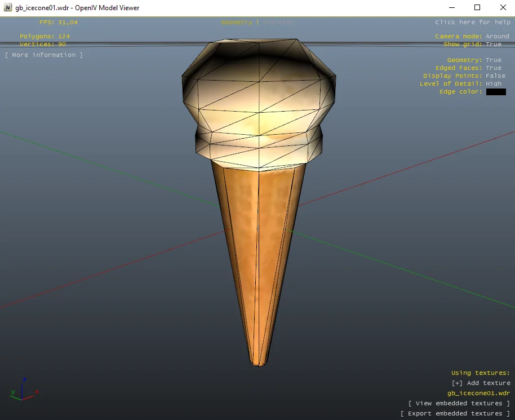Enable Display Points option

click(x=495, y=76)
